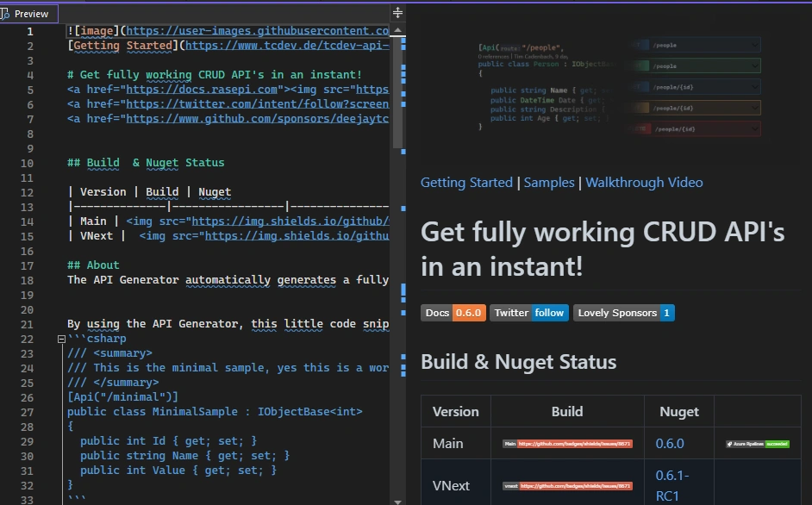812x505 pixels.
Task: Click the Lovely Sponsors badge
Action: [623, 313]
